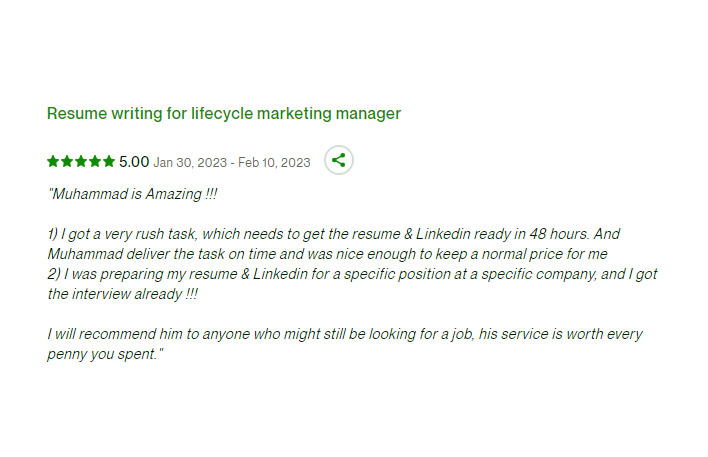Click the second green rating star
Screen dimensions: 708x457
pyautogui.click(x=67, y=161)
